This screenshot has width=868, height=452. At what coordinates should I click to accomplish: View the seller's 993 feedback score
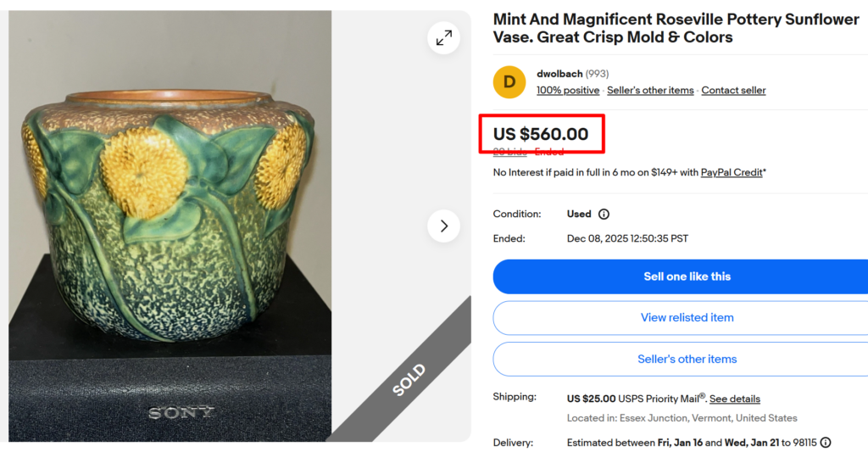597,74
